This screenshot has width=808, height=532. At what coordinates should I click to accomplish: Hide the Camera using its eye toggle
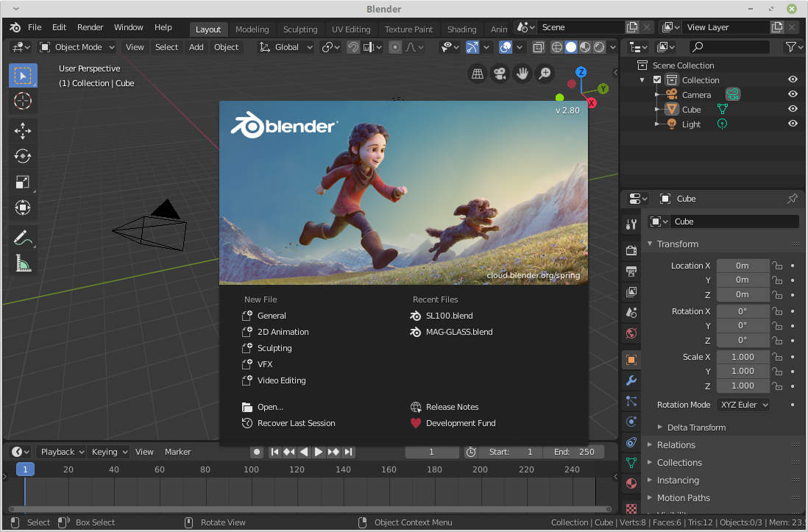(x=793, y=94)
